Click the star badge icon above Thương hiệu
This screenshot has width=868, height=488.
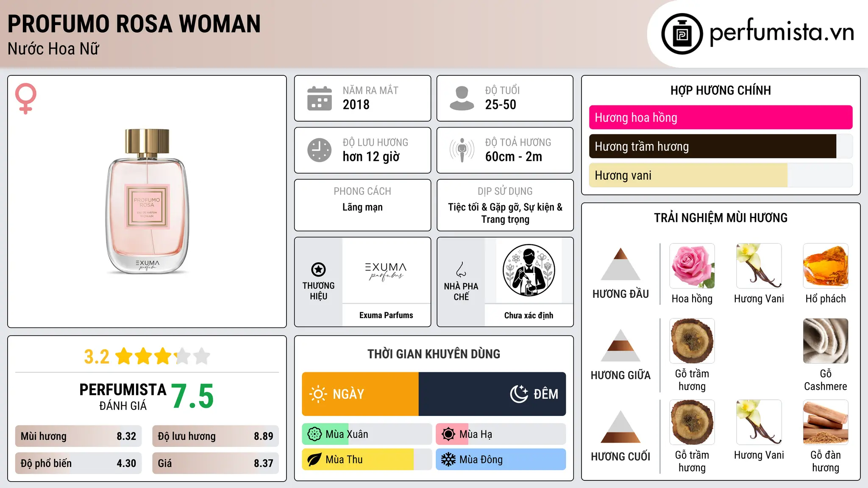[318, 269]
